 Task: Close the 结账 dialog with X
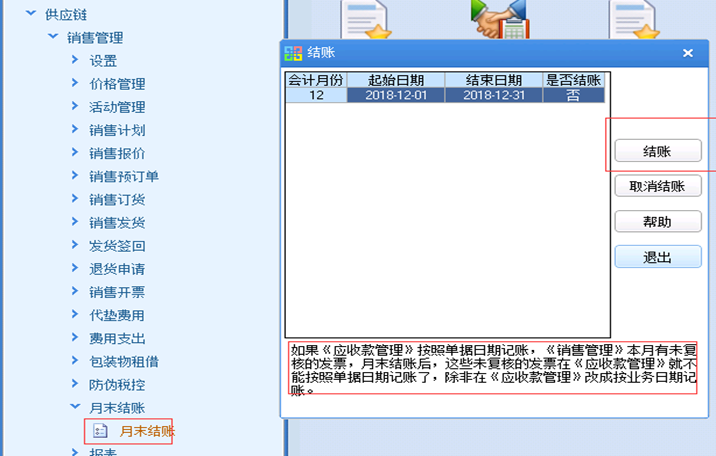[688, 53]
